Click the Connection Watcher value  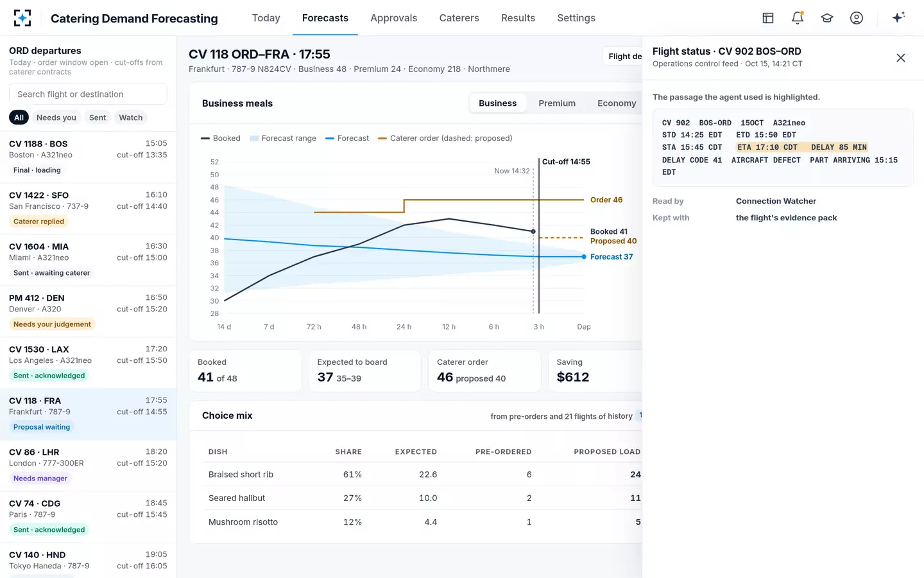pyautogui.click(x=776, y=201)
